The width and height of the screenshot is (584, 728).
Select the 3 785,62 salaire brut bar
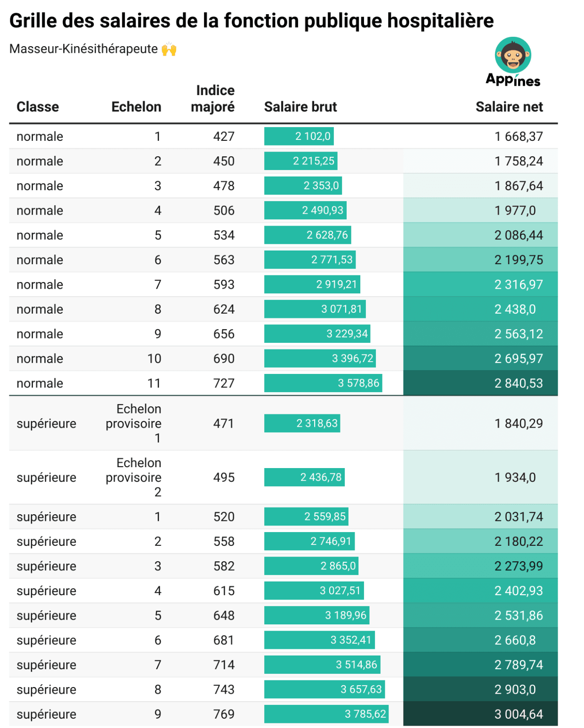(x=326, y=714)
